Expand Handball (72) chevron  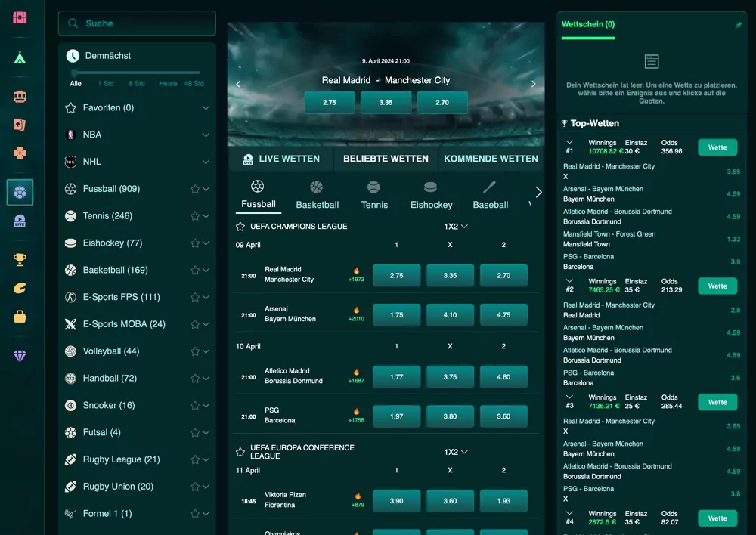[x=206, y=379]
